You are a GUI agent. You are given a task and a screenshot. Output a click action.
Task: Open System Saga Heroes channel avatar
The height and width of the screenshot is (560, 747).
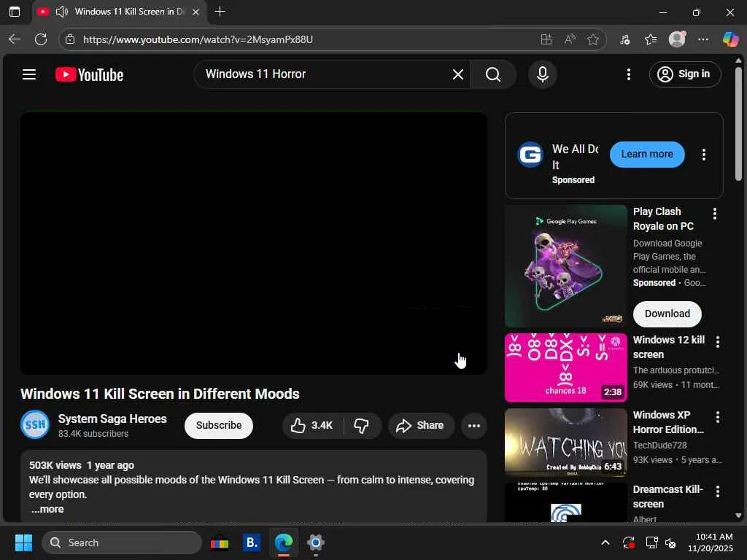pyautogui.click(x=35, y=424)
